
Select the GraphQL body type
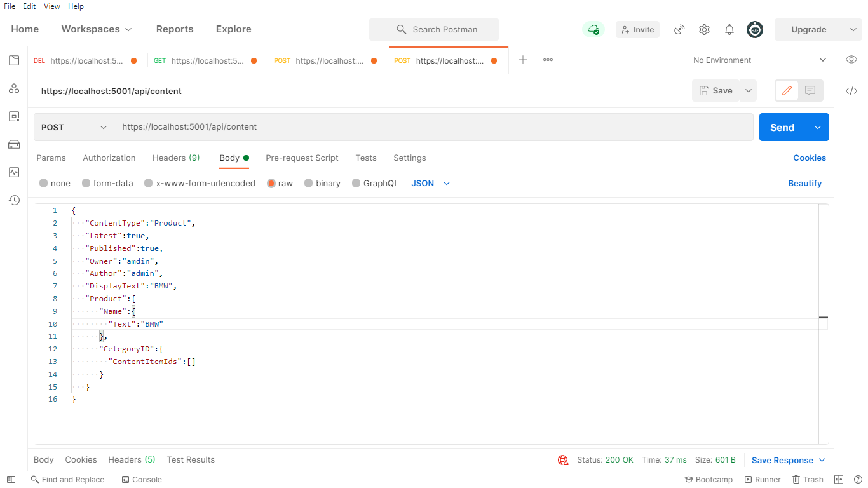coord(376,183)
